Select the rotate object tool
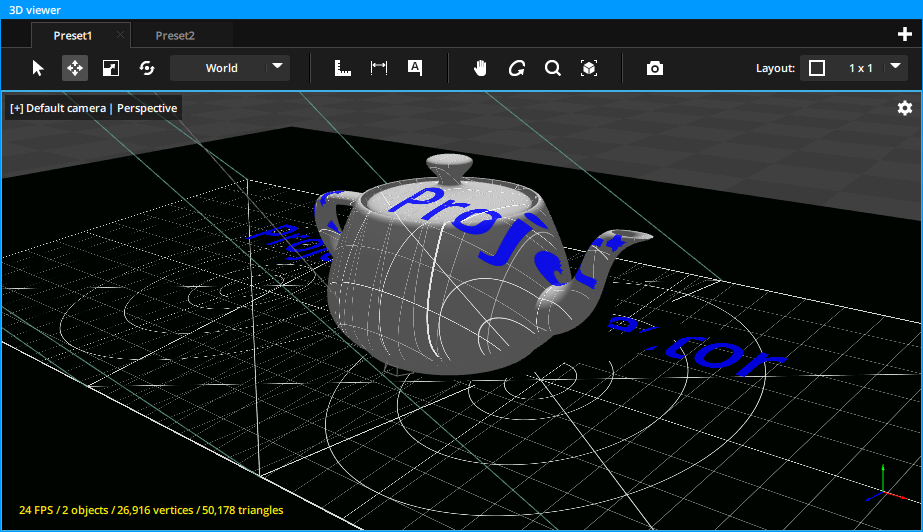Viewport: 923px width, 532px height. click(x=147, y=68)
